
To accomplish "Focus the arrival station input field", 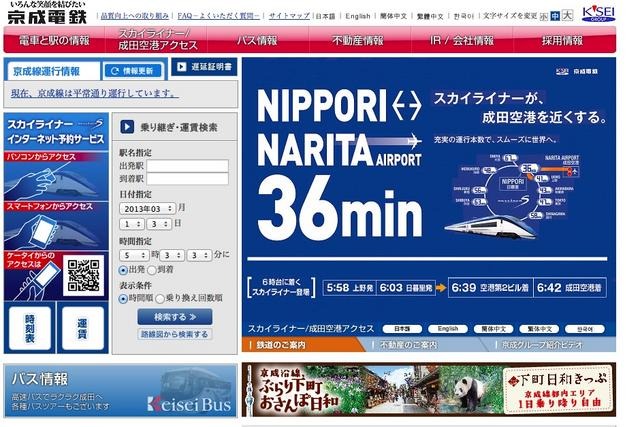I will [187, 179].
